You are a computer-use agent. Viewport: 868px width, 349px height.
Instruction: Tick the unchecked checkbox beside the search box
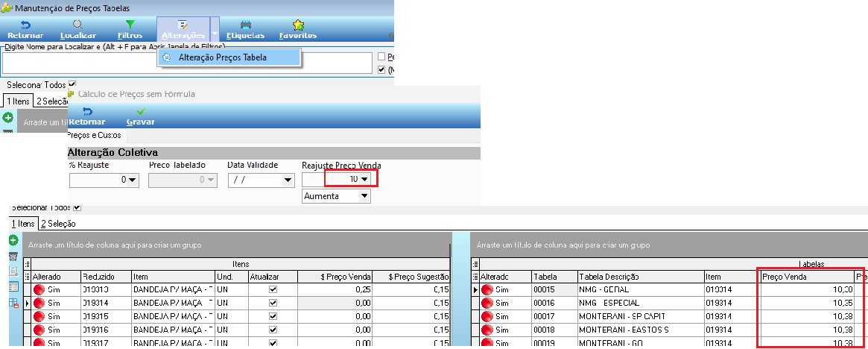tap(381, 57)
